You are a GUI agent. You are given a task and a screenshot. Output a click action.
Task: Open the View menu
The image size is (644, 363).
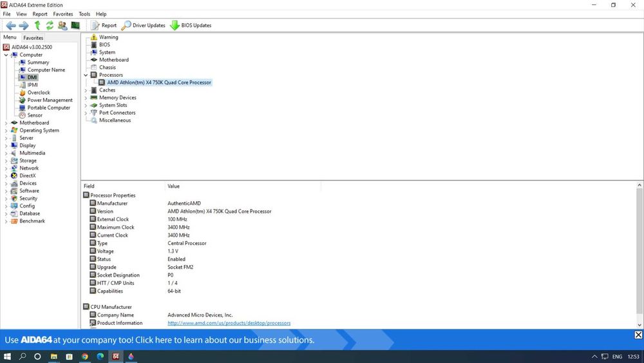point(21,14)
